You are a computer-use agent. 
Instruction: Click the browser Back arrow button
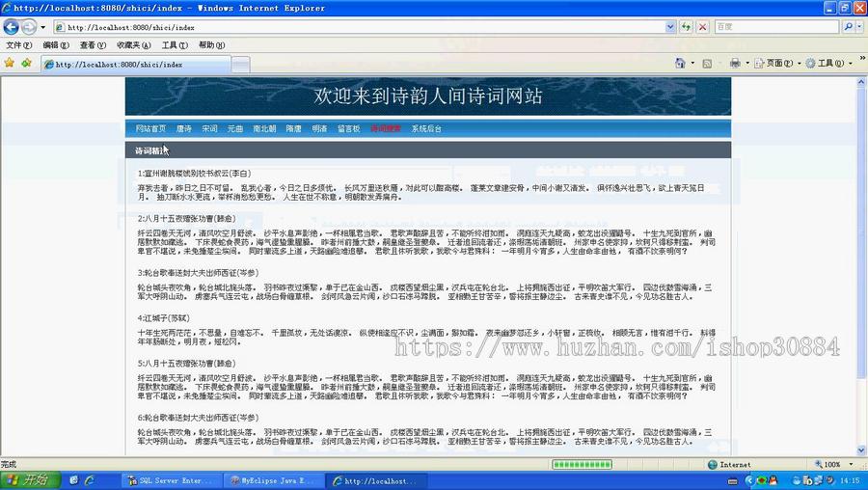tap(11, 27)
